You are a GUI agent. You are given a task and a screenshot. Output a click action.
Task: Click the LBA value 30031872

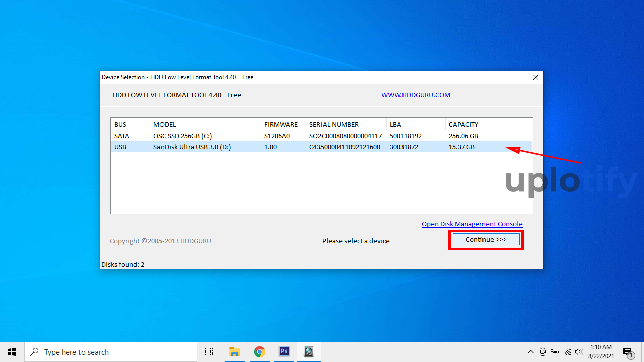[x=404, y=147]
